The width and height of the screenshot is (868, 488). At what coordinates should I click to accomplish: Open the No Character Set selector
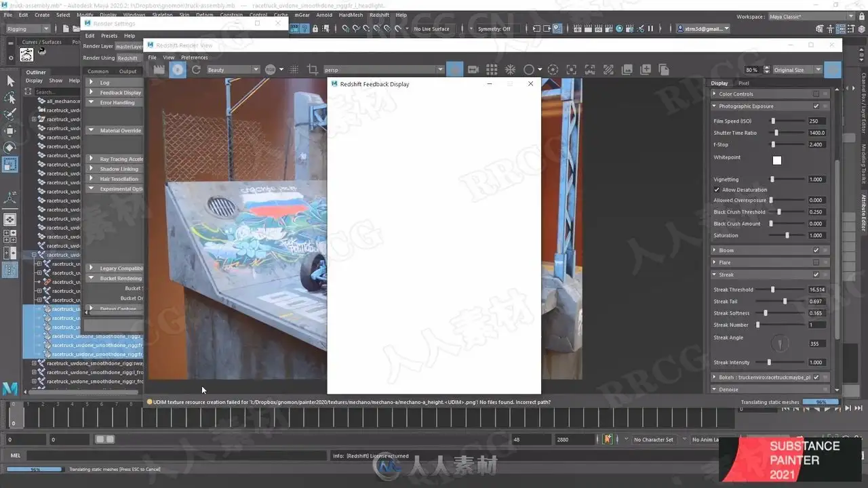click(x=654, y=440)
